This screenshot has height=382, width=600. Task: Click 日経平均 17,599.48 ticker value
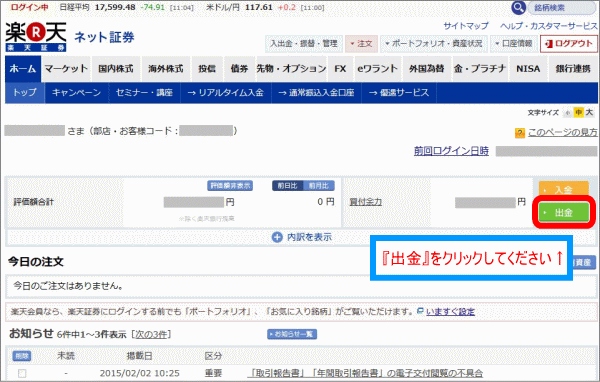[115, 7]
